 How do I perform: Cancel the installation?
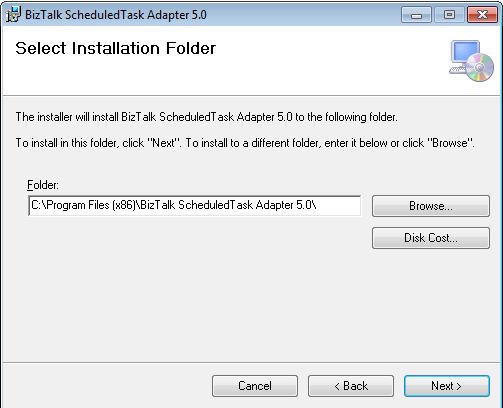coord(255,386)
